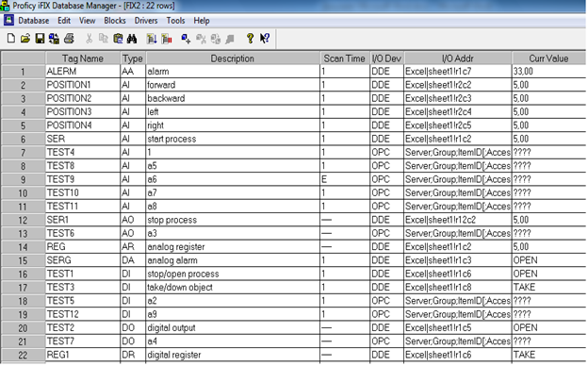
Task: Click the 'analog register' description cell
Action: point(233,247)
